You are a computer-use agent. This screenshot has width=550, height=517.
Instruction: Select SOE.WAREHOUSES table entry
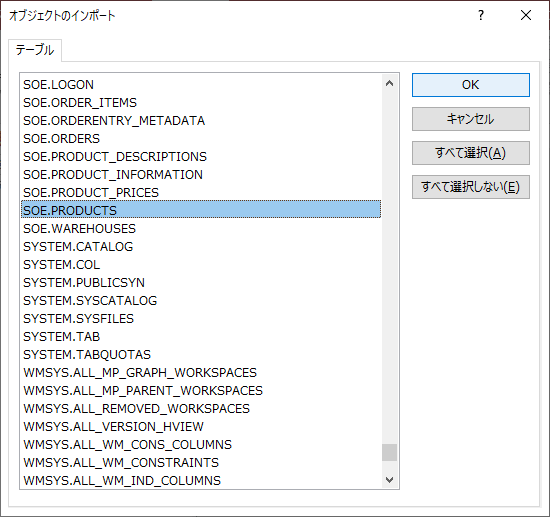click(x=201, y=229)
